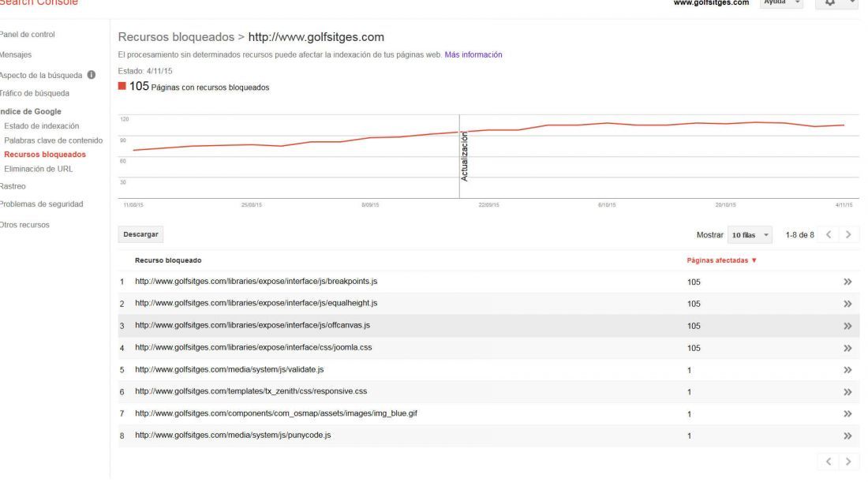Click 105 count in breakpoints.js row
This screenshot has width=868, height=482.
694,282
